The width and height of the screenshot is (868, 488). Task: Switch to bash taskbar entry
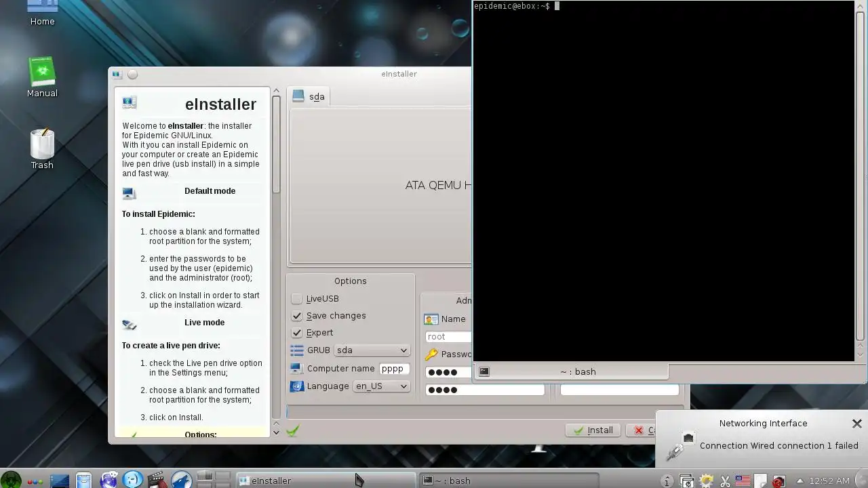tap(509, 481)
